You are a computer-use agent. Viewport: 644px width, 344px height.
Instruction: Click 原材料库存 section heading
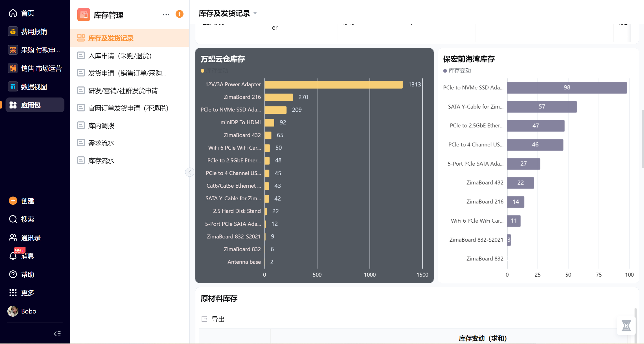219,298
